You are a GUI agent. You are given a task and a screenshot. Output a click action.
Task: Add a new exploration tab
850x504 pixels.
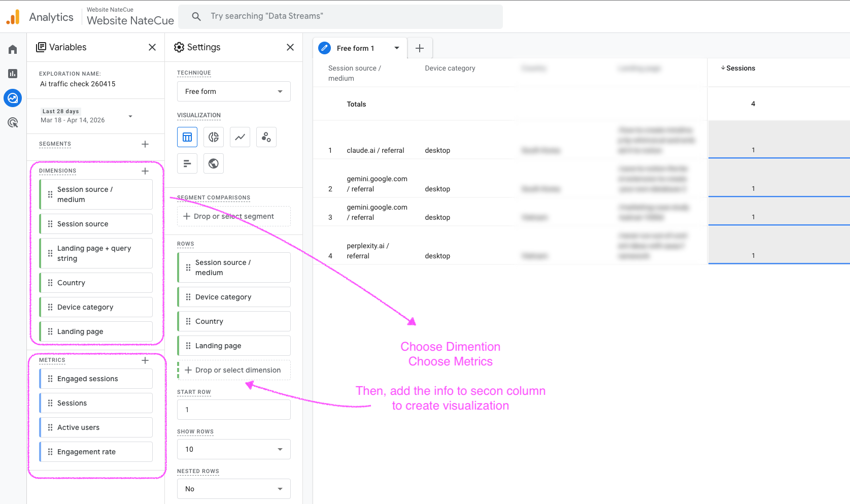pos(420,48)
